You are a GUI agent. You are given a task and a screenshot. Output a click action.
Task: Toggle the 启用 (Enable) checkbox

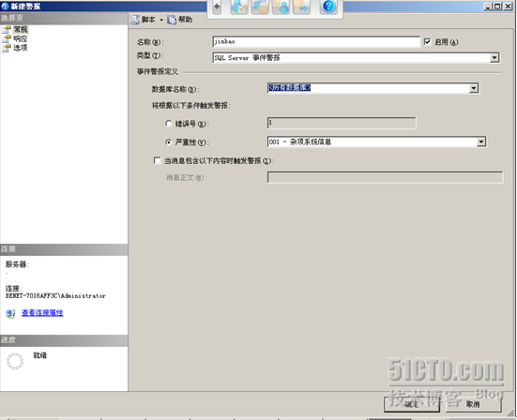(427, 42)
